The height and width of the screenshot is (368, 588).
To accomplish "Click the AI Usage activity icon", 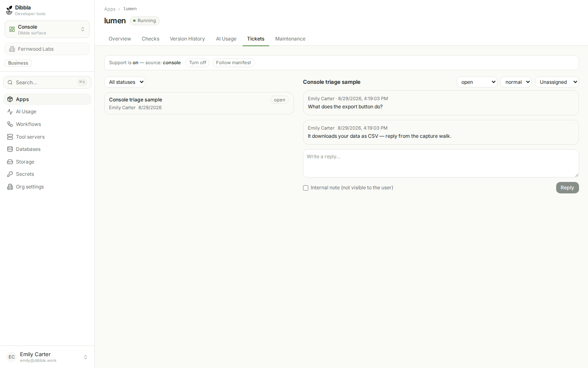I will pos(10,112).
